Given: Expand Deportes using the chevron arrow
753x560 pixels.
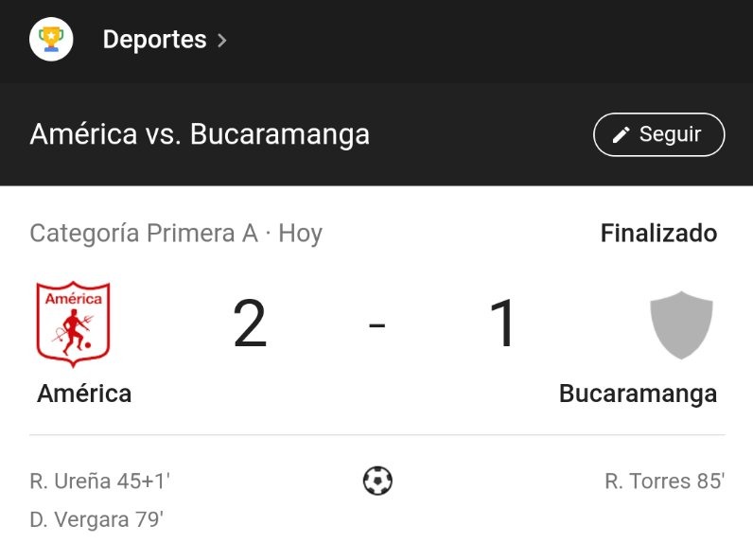Looking at the screenshot, I should click(x=221, y=41).
